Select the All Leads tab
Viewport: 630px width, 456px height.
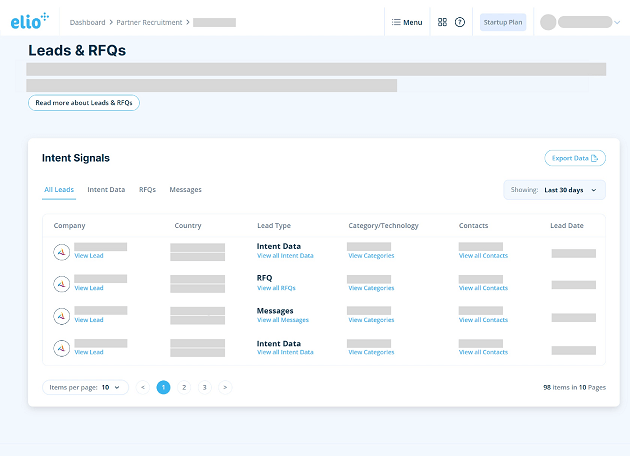pyautogui.click(x=59, y=190)
